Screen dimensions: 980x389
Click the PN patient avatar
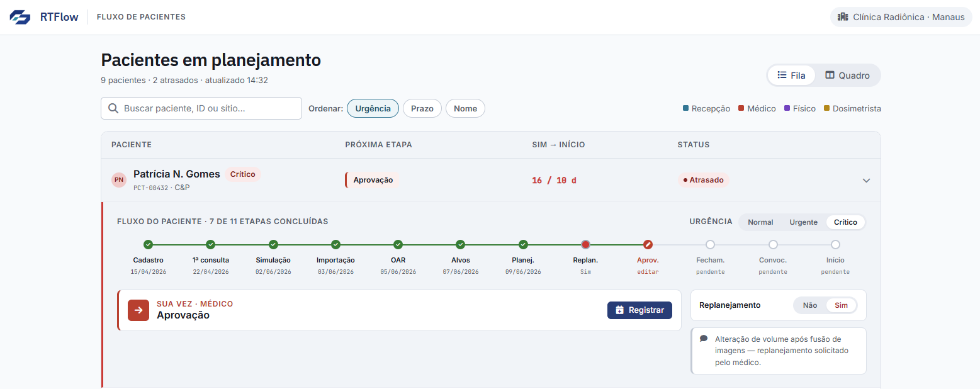click(x=119, y=180)
